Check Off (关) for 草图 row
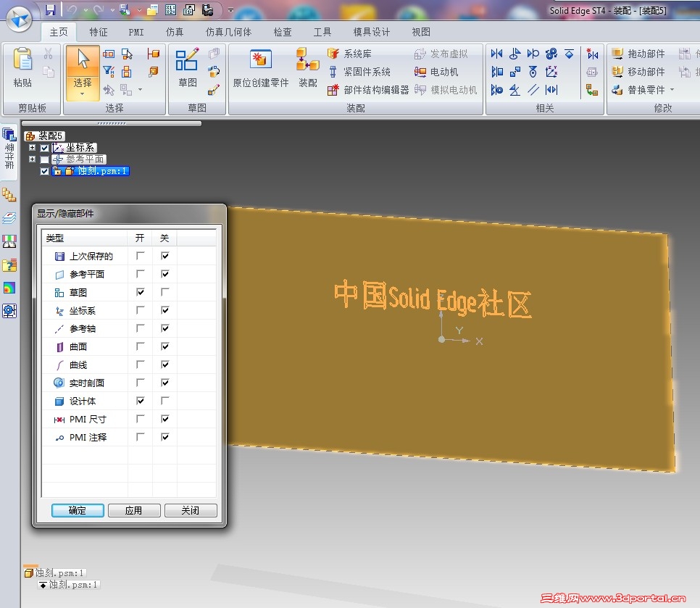700x608 pixels. coord(164,292)
